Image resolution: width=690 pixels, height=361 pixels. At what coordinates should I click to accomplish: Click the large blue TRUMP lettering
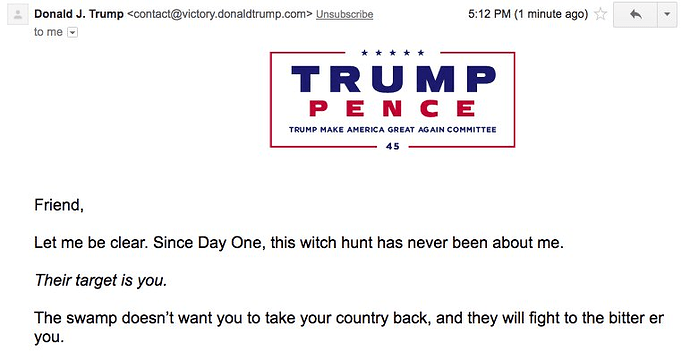tap(393, 79)
